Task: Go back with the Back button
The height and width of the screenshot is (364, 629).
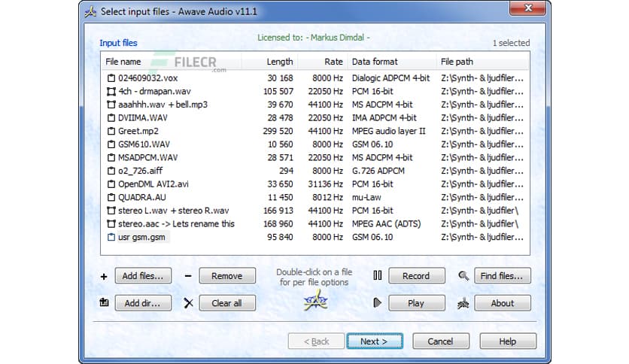Action: tap(316, 341)
